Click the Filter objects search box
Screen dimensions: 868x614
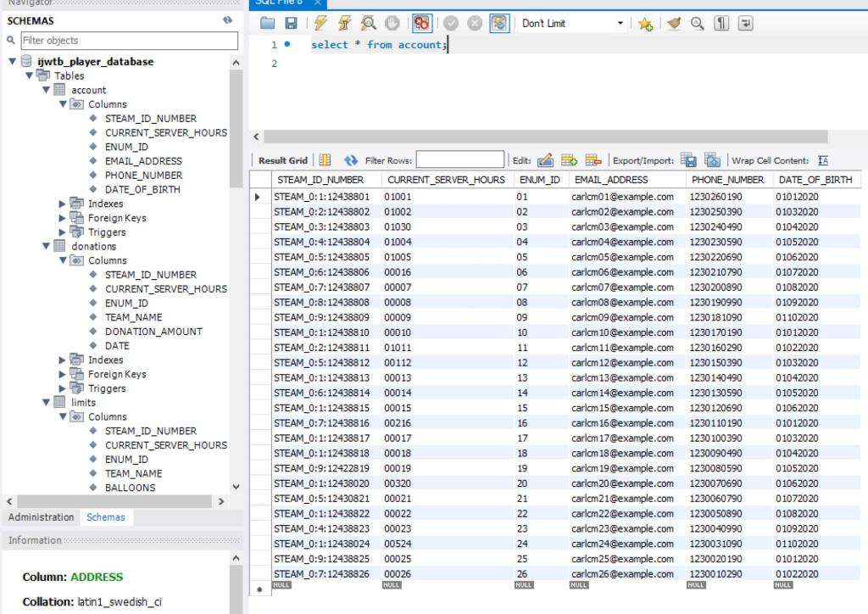point(127,40)
